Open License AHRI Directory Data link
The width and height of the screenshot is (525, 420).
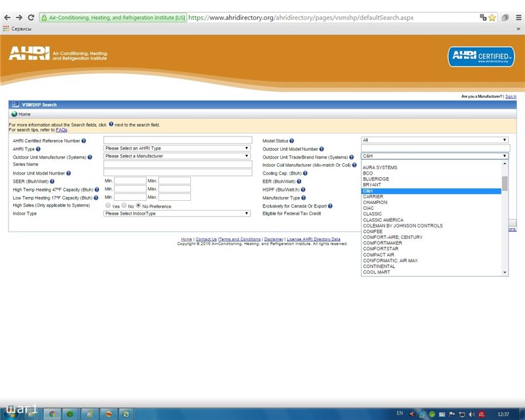point(314,239)
